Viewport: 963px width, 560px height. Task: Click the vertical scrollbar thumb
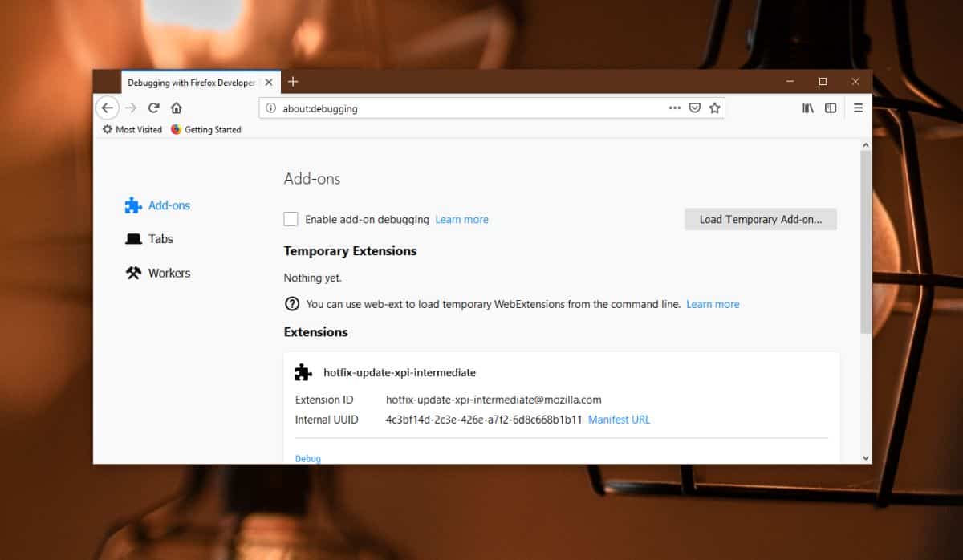866,241
